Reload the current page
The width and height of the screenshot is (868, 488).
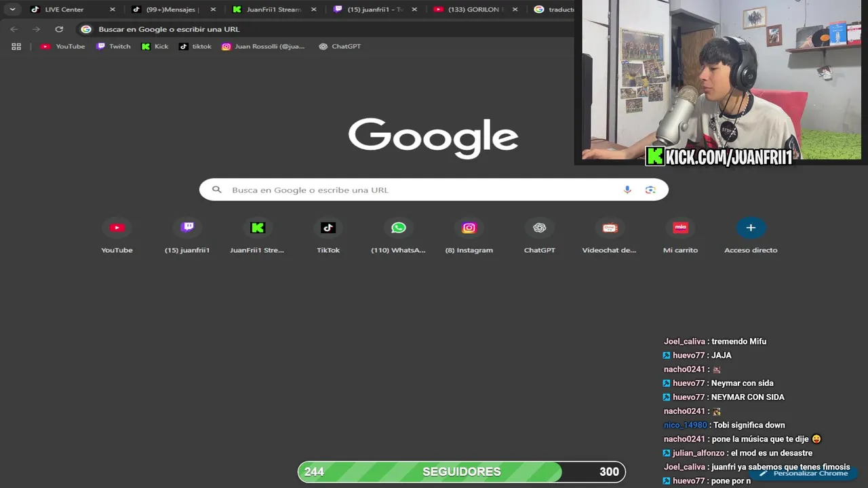pyautogui.click(x=59, y=29)
